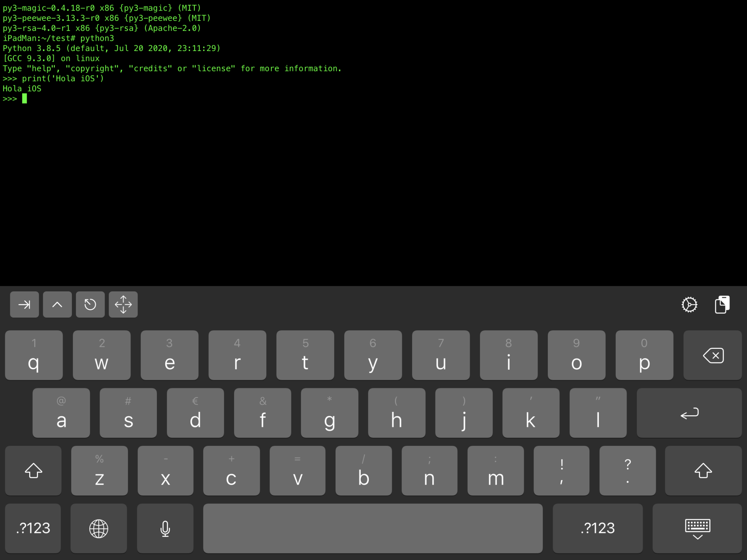
Task: Tap the spacebar
Action: tap(373, 528)
